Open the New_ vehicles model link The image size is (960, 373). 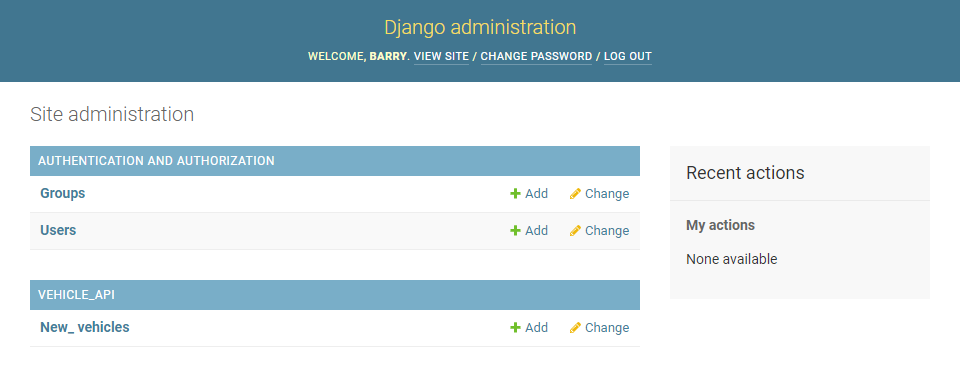84,328
